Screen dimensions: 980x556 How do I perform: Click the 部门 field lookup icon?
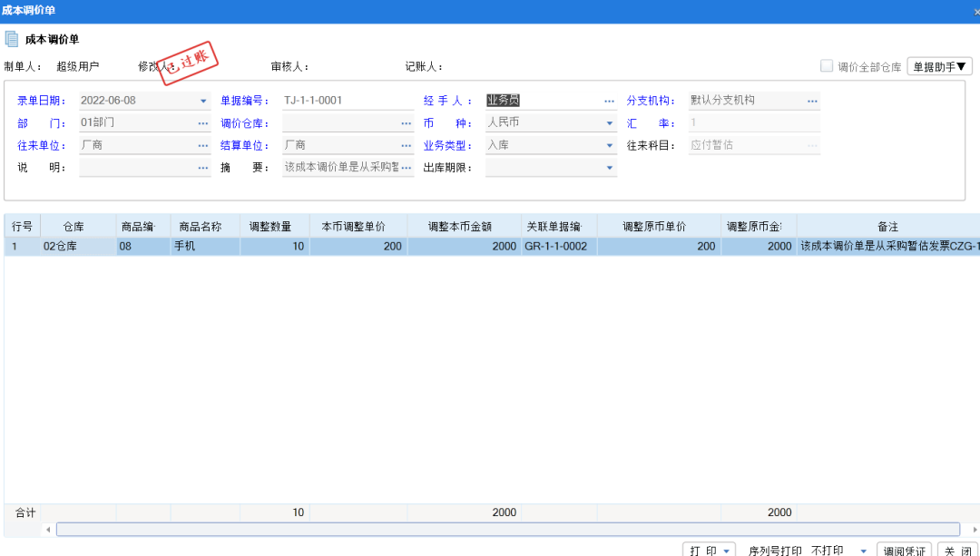point(203,122)
